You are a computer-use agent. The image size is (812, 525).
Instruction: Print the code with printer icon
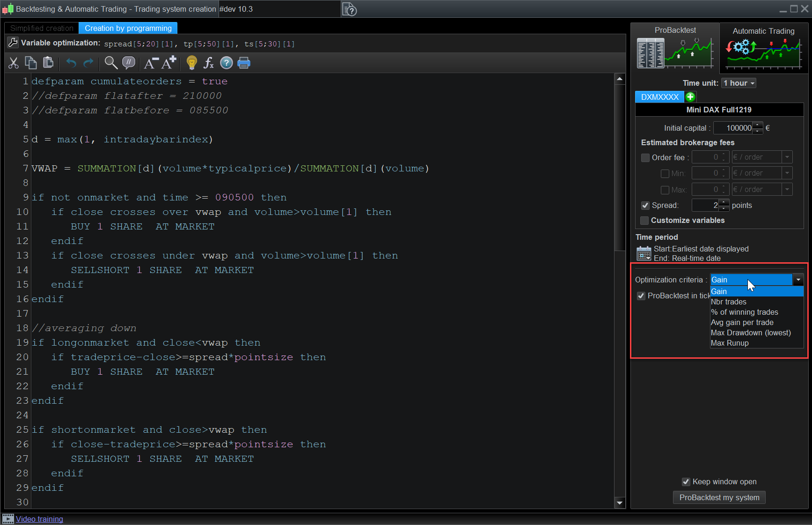(x=244, y=63)
